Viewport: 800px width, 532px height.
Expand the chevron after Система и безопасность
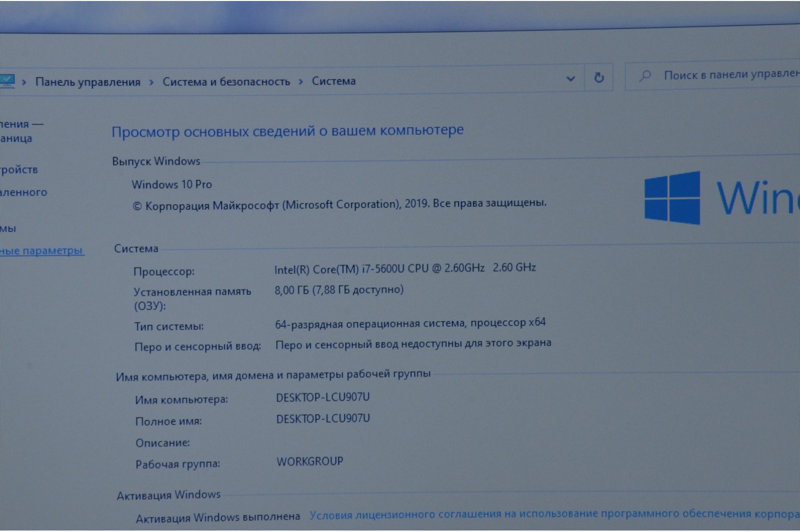[x=300, y=82]
